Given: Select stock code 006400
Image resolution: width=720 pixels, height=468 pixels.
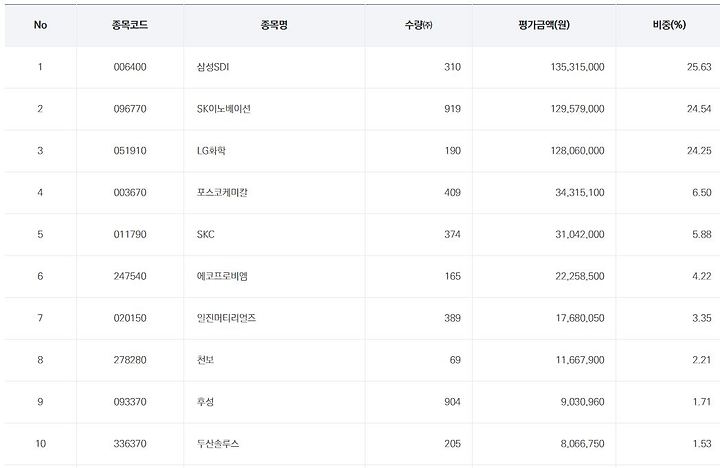Looking at the screenshot, I should pyautogui.click(x=130, y=67).
